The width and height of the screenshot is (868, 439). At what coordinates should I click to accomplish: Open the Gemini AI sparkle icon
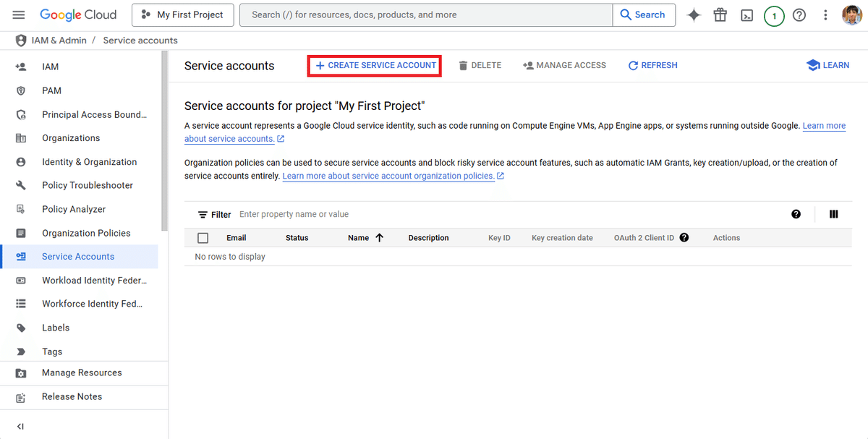click(694, 15)
